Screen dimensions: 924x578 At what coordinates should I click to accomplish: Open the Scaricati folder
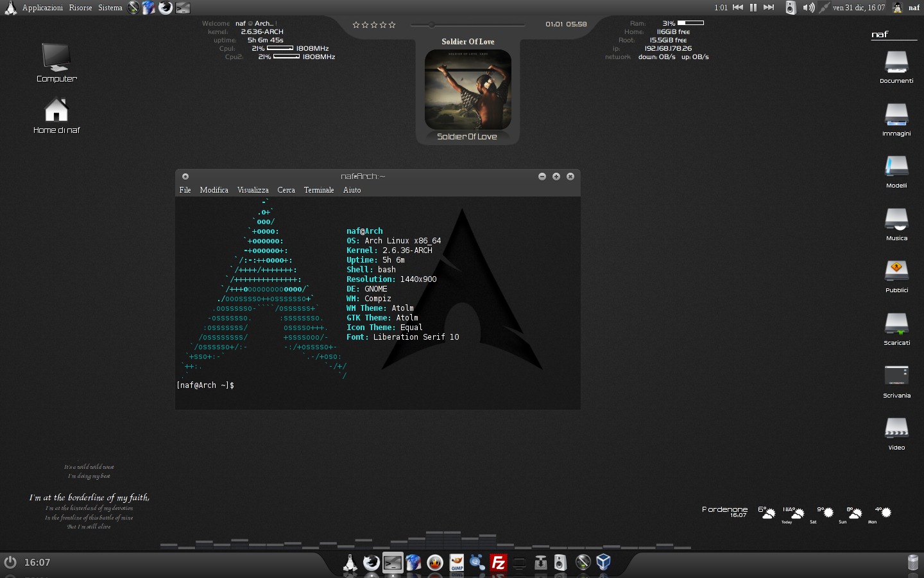coord(896,329)
